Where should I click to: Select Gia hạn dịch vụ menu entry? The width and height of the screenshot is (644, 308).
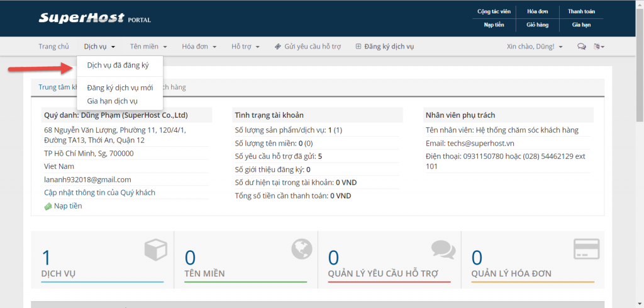112,101
